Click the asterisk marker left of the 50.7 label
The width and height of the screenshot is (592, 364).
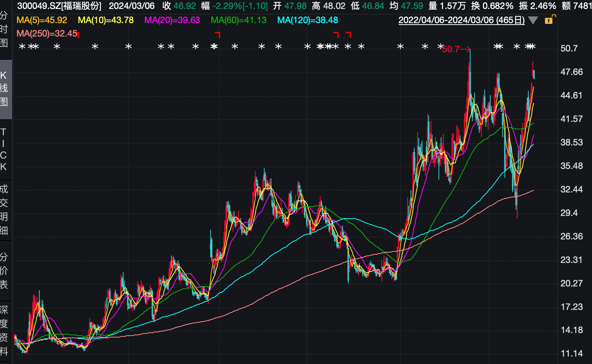coord(440,47)
